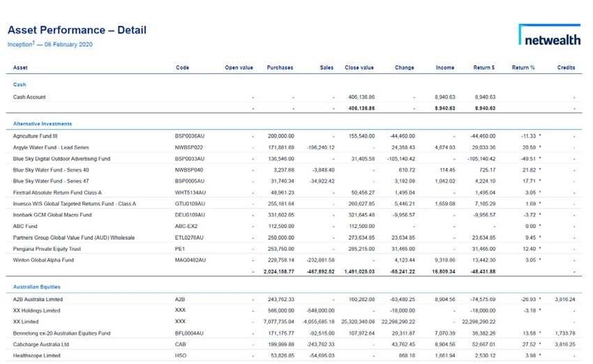Viewport: 593px width, 364px height.
Task: Click the Open value column header
Action: pos(239,68)
